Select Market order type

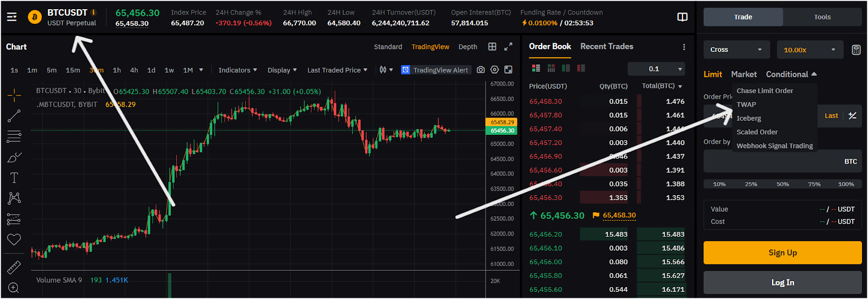(744, 74)
